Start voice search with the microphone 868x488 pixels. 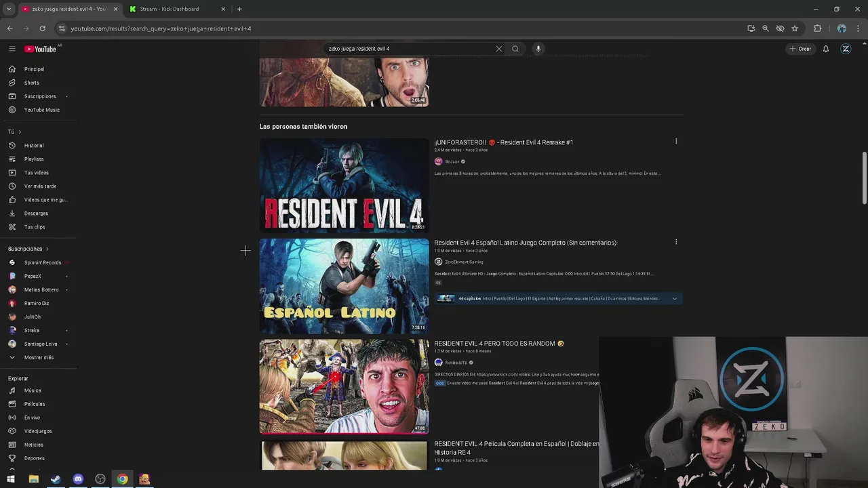538,49
